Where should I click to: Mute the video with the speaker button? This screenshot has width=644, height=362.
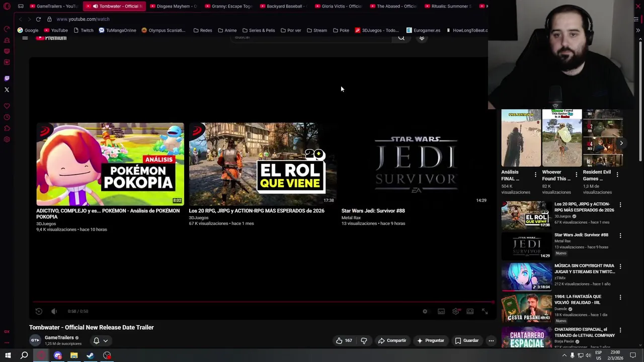coord(54,311)
